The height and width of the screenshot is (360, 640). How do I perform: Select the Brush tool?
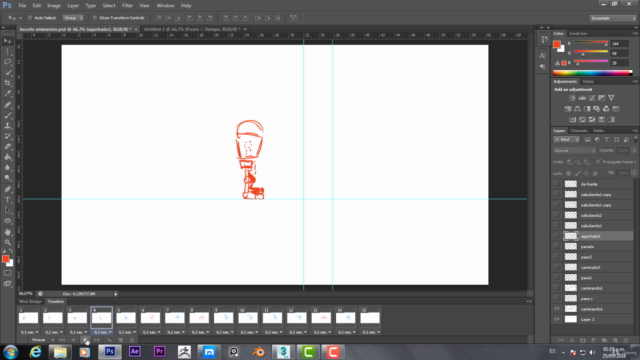7,115
